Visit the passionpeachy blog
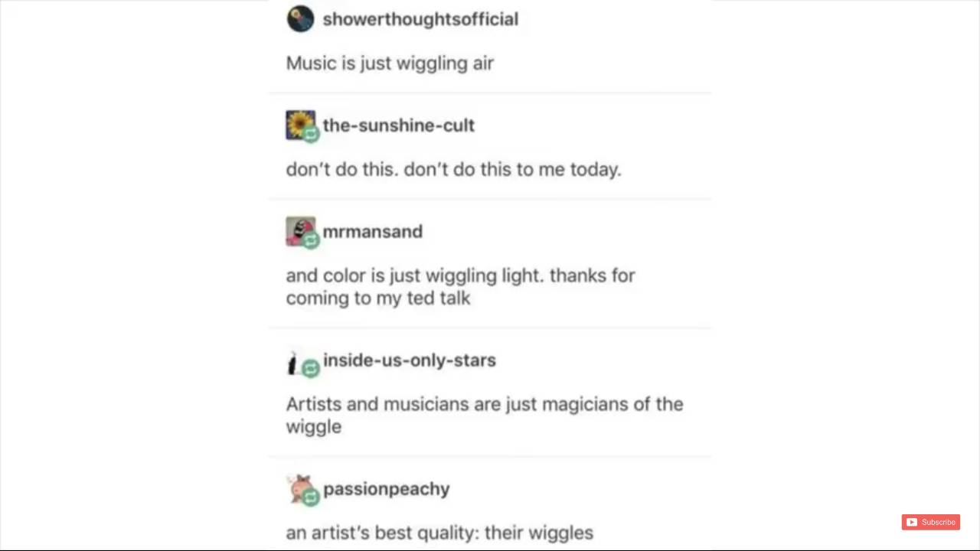The width and height of the screenshot is (980, 551). 386,489
